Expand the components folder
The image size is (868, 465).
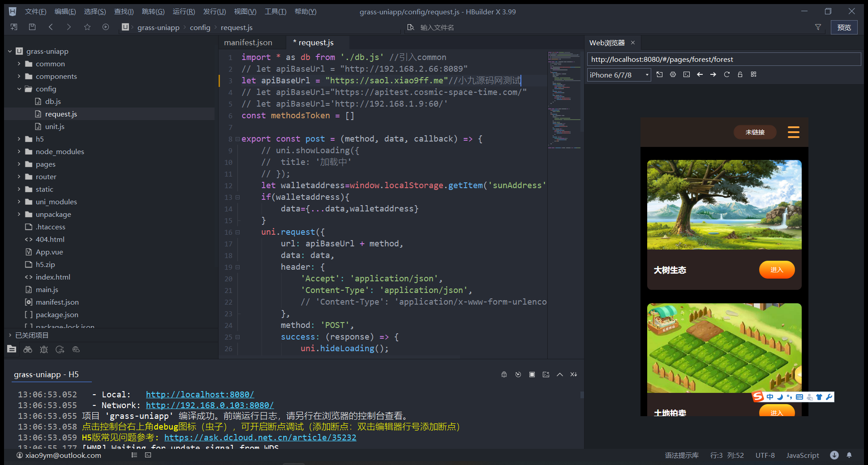click(x=19, y=77)
